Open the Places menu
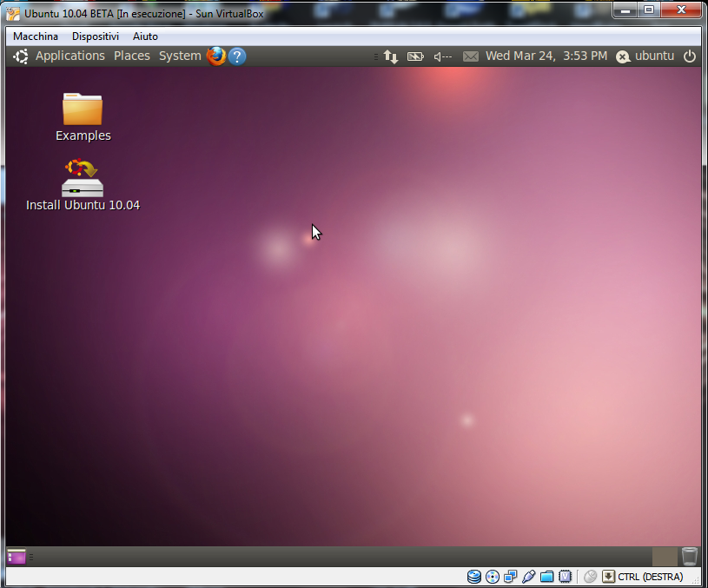 click(132, 56)
